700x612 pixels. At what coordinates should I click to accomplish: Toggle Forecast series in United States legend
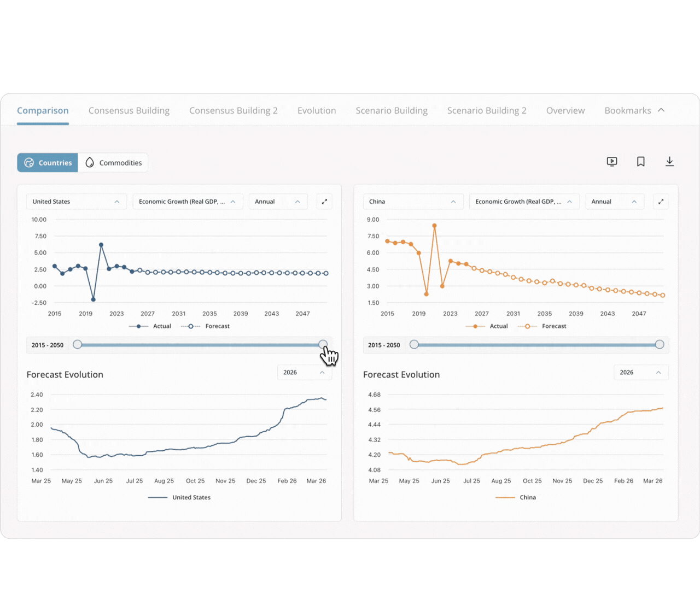205,326
